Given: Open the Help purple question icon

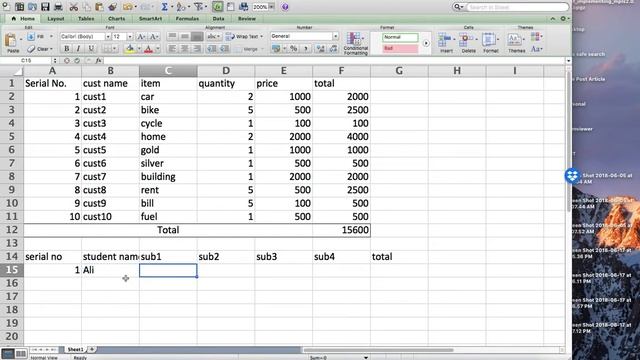Looking at the screenshot, I should pos(285,7).
